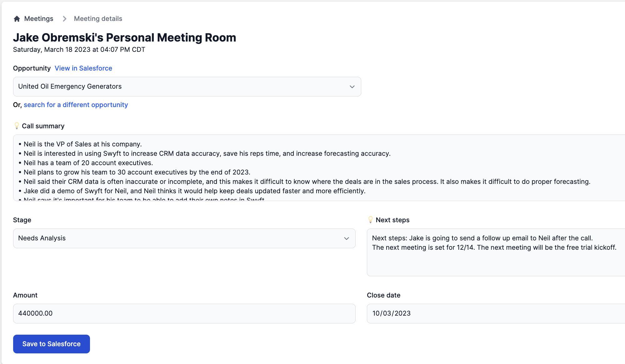Screen dimensions: 625x364
Task: Click inside the Next steps text box
Action: [496, 252]
